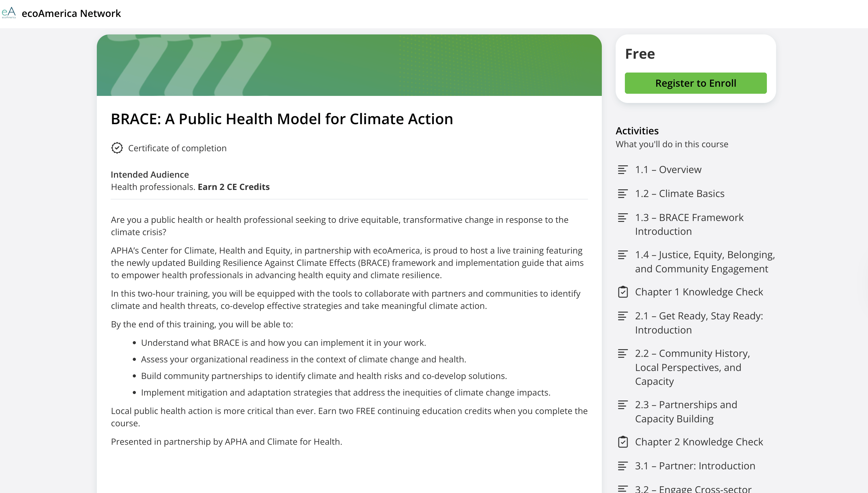Click the lesson icon beside 3.1 Partner: Introduction
Image resolution: width=868 pixels, height=493 pixels.
[622, 466]
